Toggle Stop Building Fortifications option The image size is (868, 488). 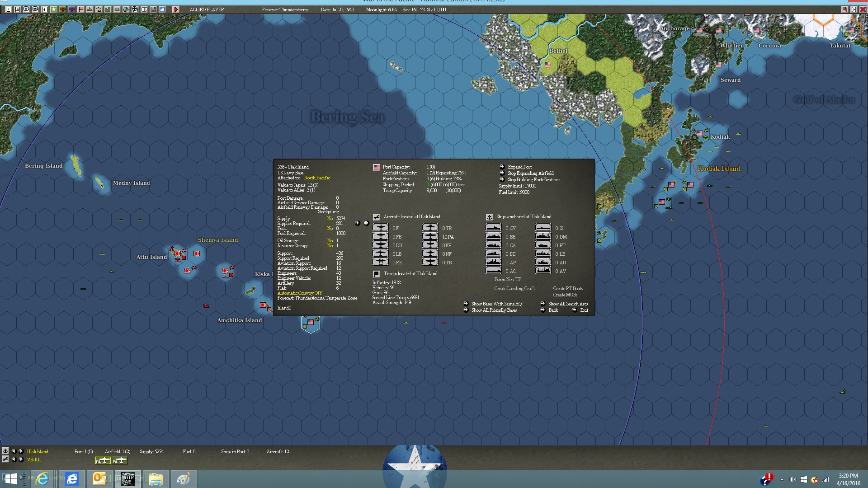(533, 180)
